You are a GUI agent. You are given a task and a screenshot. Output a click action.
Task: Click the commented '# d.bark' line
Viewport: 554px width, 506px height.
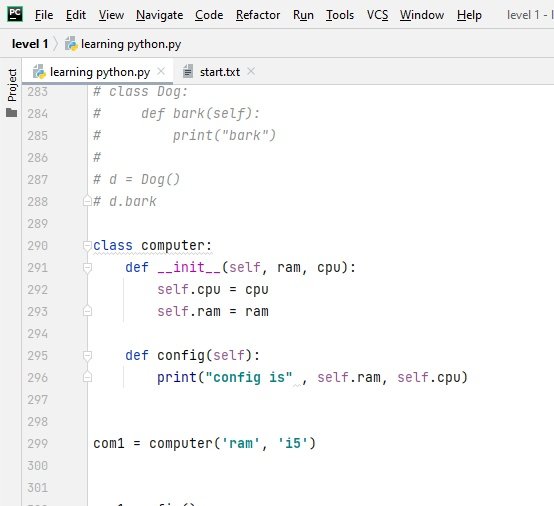(125, 201)
